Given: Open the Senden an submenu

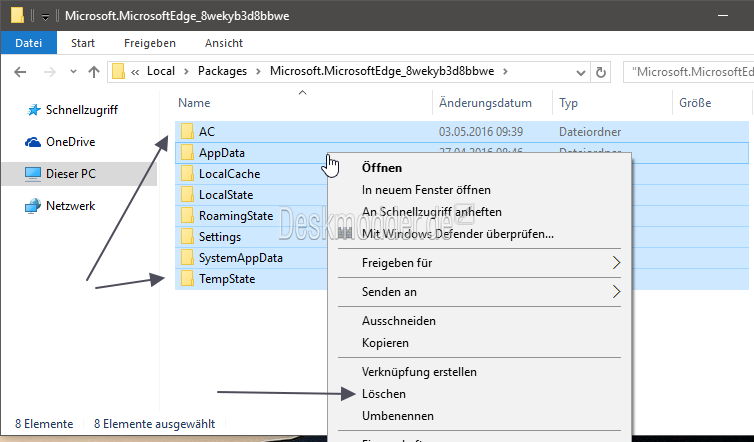Looking at the screenshot, I should point(479,292).
